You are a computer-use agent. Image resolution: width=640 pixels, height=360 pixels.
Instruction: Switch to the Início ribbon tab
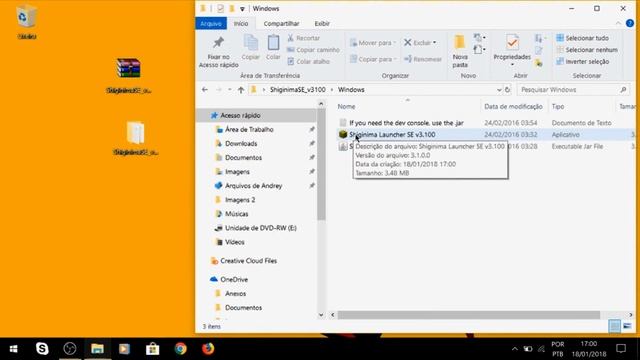[x=241, y=24]
